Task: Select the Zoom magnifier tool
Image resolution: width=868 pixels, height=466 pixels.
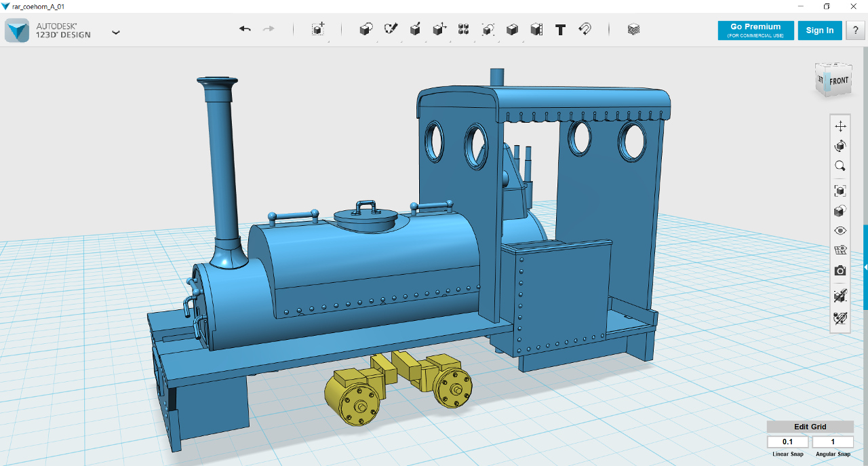Action: click(840, 166)
